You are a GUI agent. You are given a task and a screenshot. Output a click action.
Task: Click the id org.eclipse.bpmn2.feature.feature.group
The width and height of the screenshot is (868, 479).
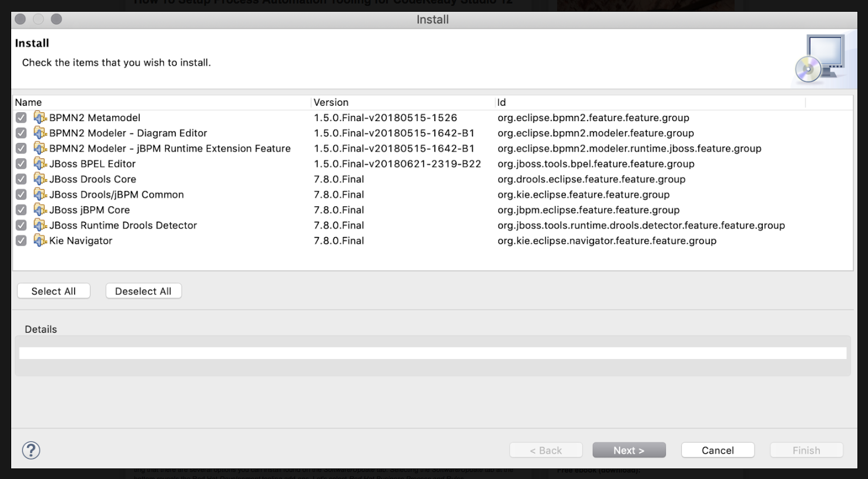click(594, 118)
